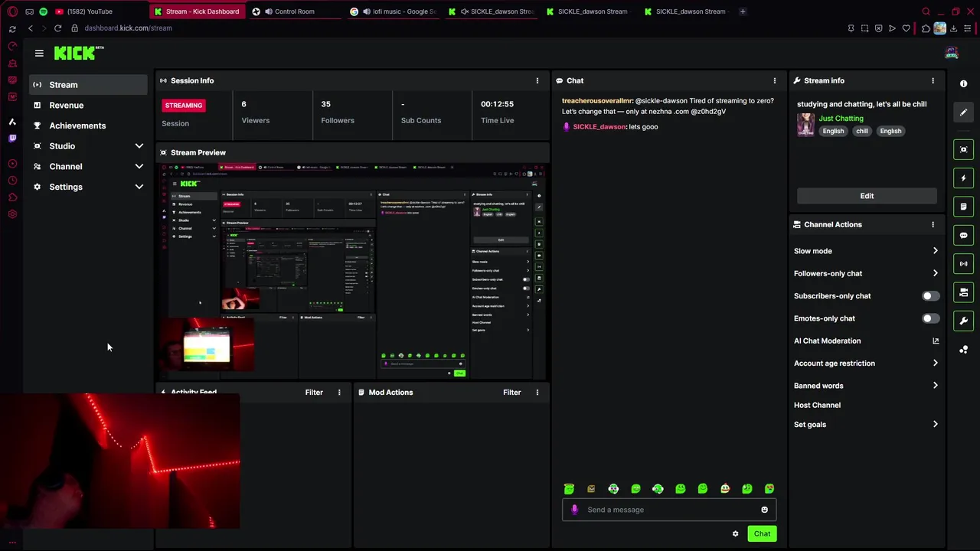Click the Stream Preview thumbnail
Screen dimensions: 980x551
(x=353, y=271)
